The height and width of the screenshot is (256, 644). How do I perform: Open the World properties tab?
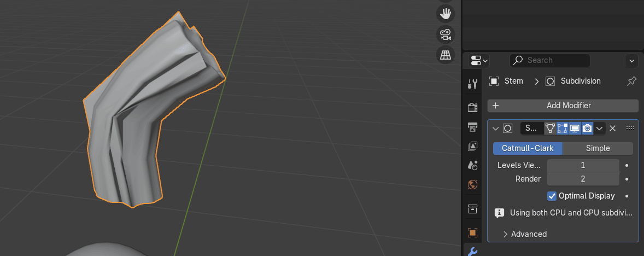click(x=473, y=184)
